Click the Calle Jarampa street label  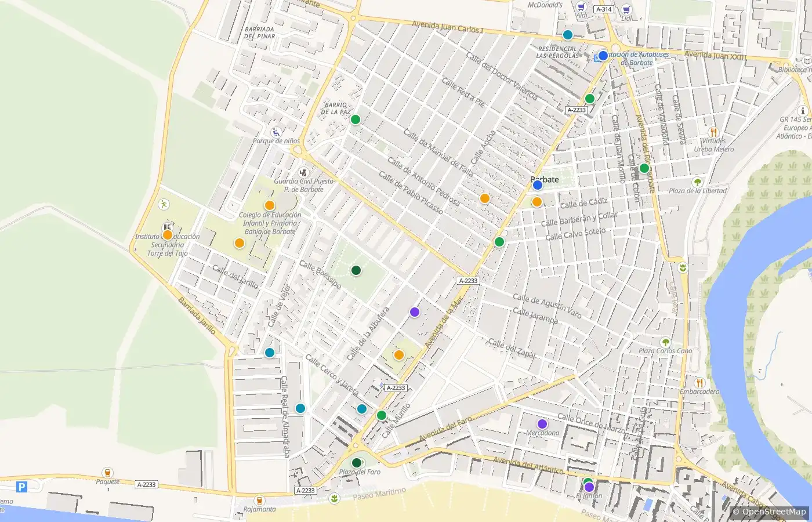(x=535, y=316)
